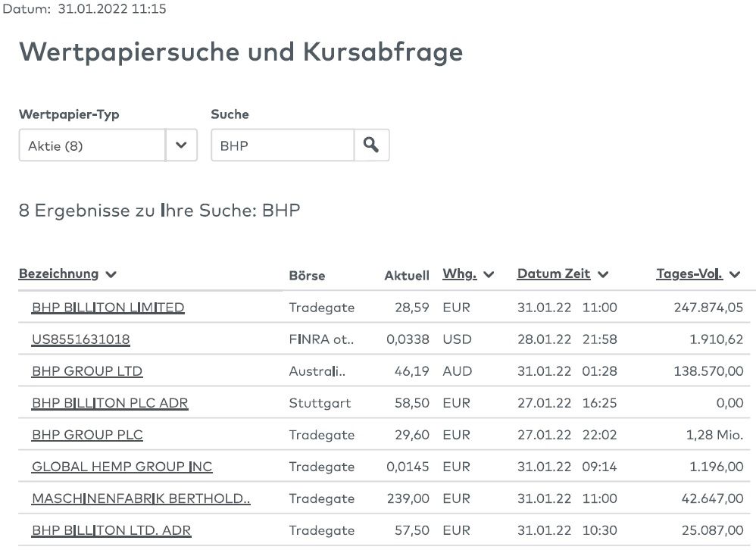Screen dimensions: 756x553
Task: Open BHP GROUP PLC details
Action: (x=86, y=434)
